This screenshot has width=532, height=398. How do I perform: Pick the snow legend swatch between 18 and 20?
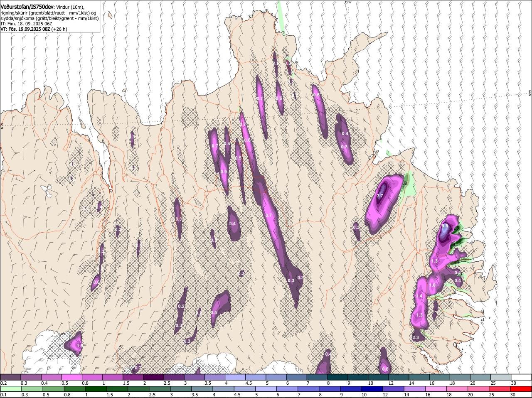460,377
